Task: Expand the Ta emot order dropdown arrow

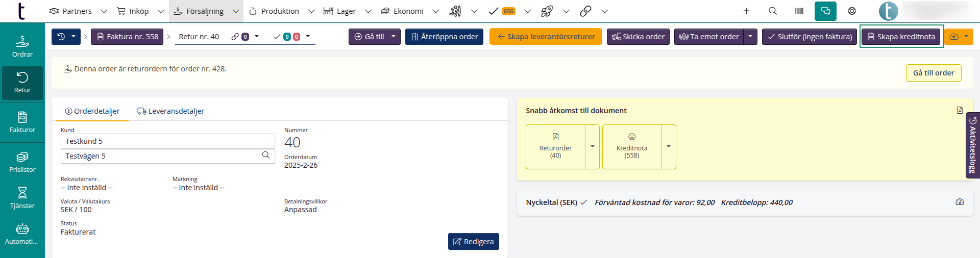Action: tap(750, 37)
